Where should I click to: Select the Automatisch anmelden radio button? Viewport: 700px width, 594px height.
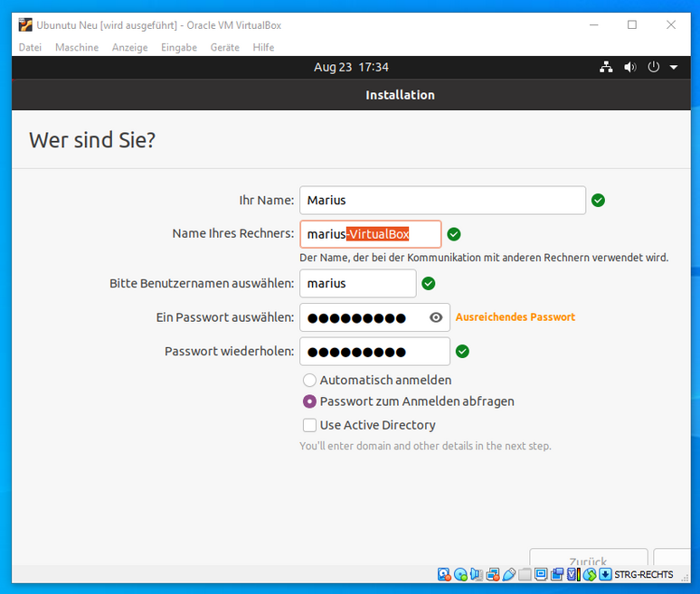pos(310,381)
